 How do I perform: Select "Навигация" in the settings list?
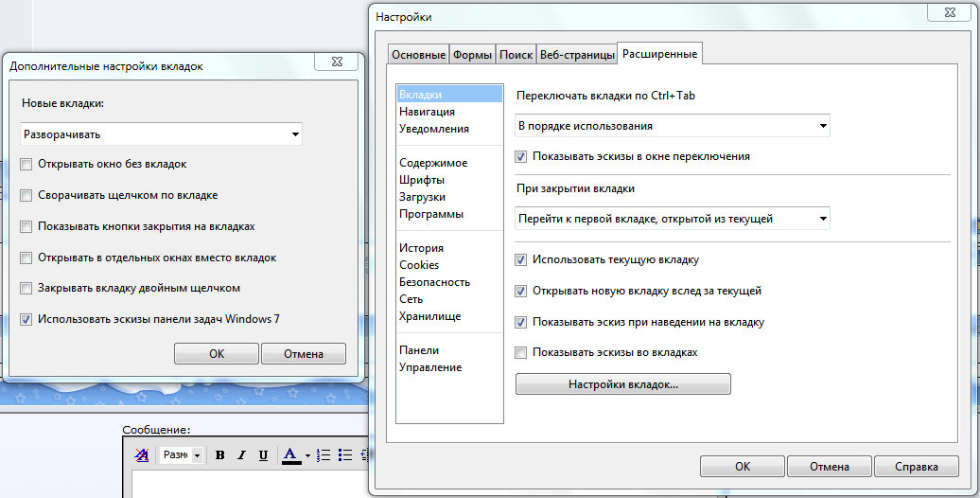449,112
